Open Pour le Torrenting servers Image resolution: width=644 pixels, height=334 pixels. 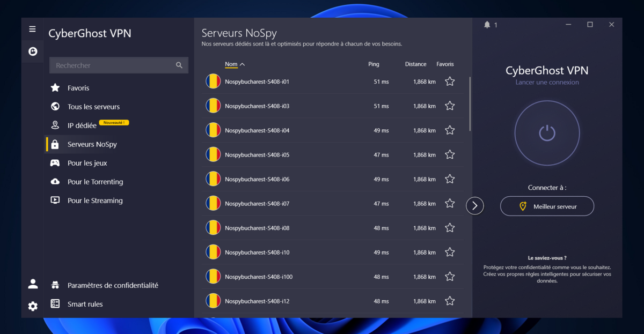point(96,182)
